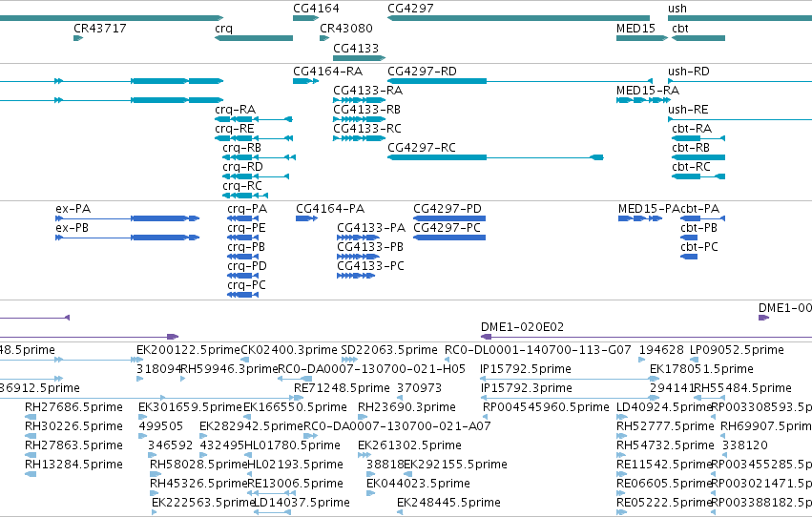Screen dimensions: 812x517
Task: Click the LP09052.5prime EST label
Action: pos(737,350)
